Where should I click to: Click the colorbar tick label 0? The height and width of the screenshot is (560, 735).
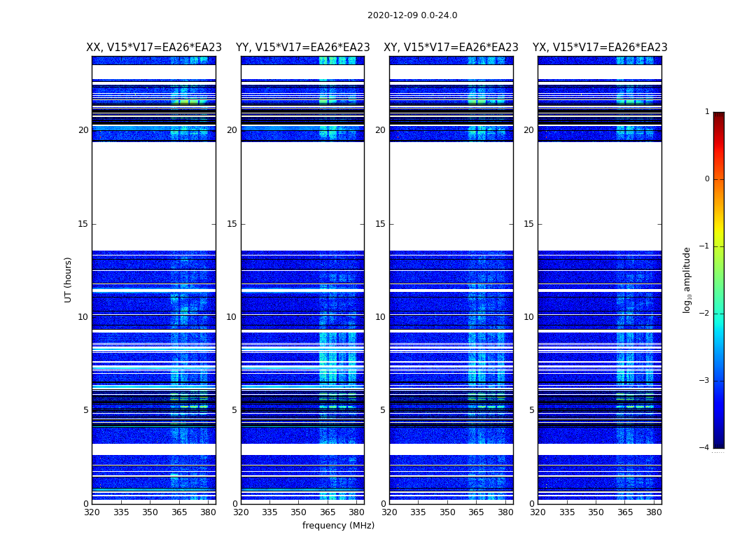pyautogui.click(x=707, y=179)
